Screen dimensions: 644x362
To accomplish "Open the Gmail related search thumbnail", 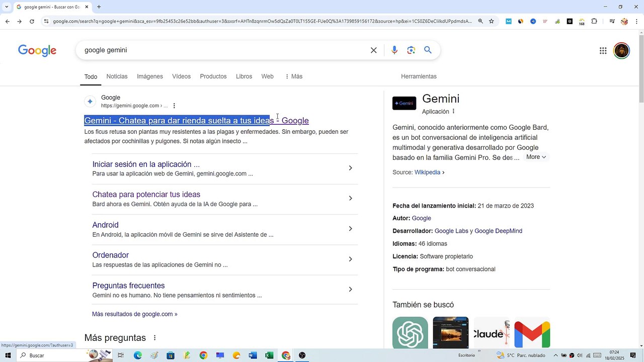I will pos(532,332).
